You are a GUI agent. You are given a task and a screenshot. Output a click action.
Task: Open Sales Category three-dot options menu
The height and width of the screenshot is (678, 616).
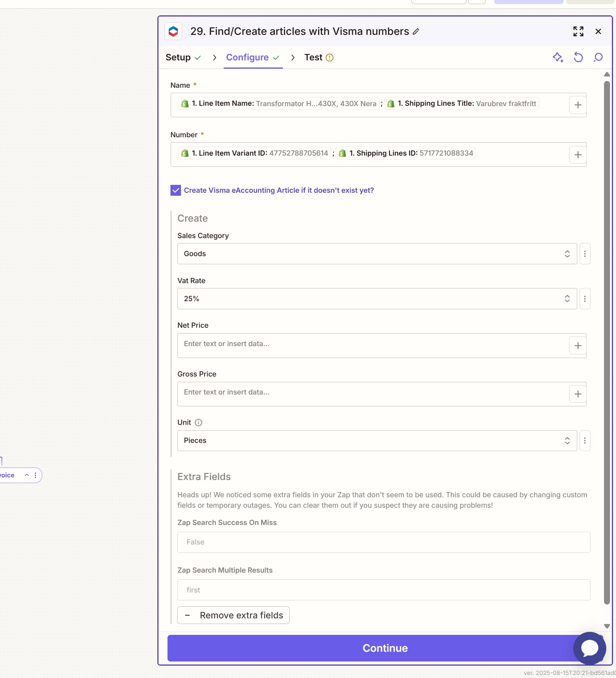585,254
